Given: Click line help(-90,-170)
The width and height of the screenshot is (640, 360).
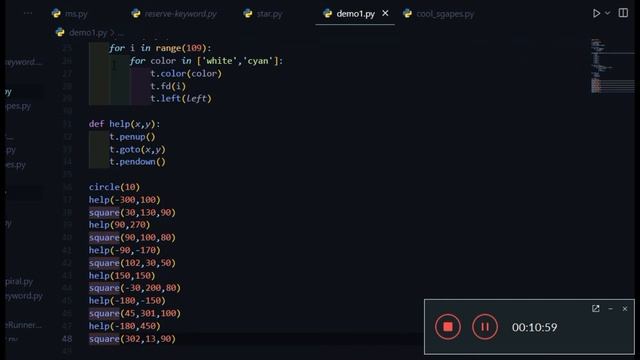Looking at the screenshot, I should click(x=124, y=250).
